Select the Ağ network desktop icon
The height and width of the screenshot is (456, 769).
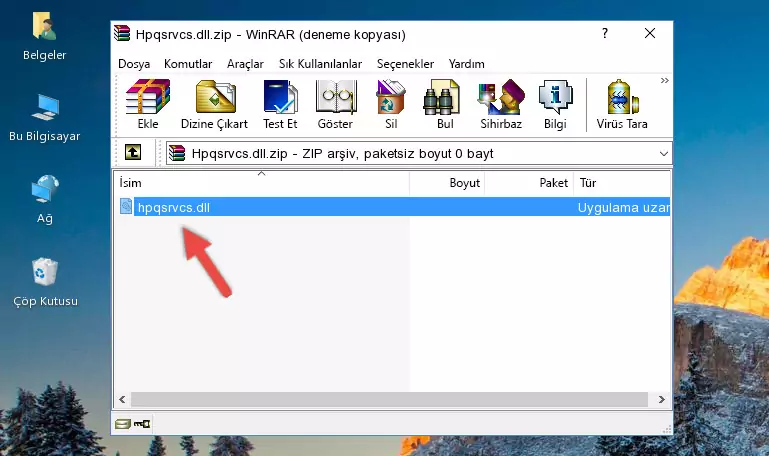coord(45,200)
